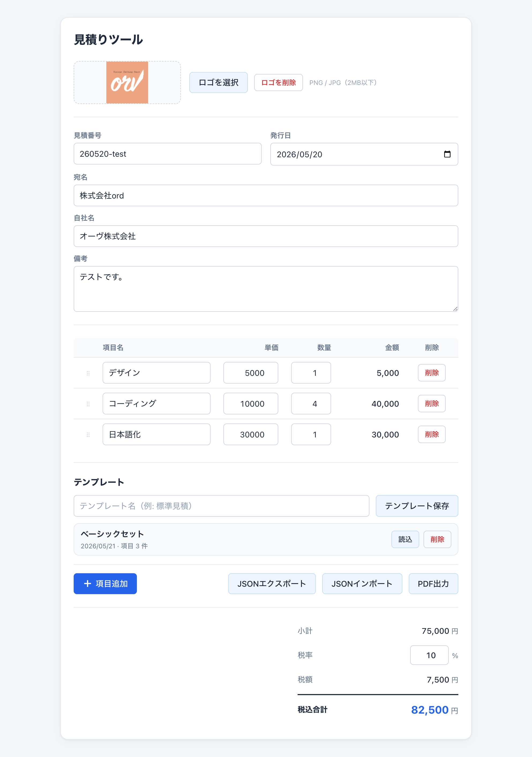This screenshot has height=757, width=532.
Task: Edit the 宛名 field
Action: (x=266, y=196)
